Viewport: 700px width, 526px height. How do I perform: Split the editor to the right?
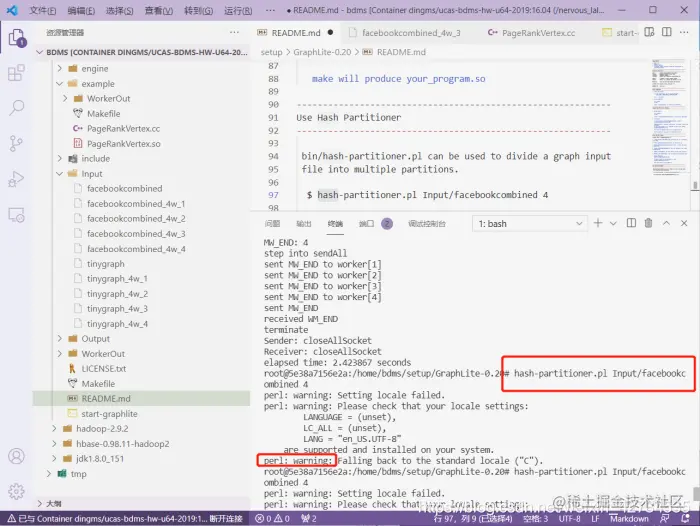point(667,32)
